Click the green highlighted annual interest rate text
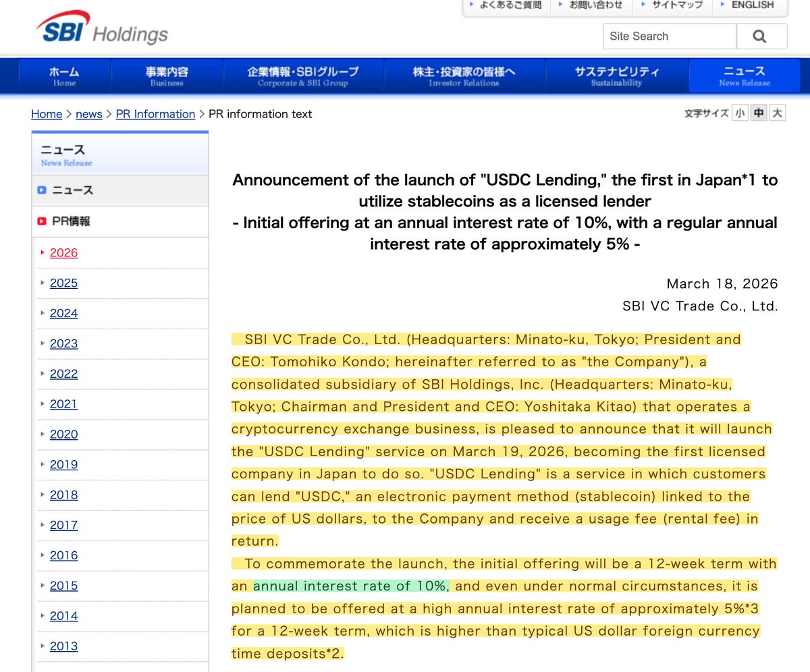 (x=351, y=586)
